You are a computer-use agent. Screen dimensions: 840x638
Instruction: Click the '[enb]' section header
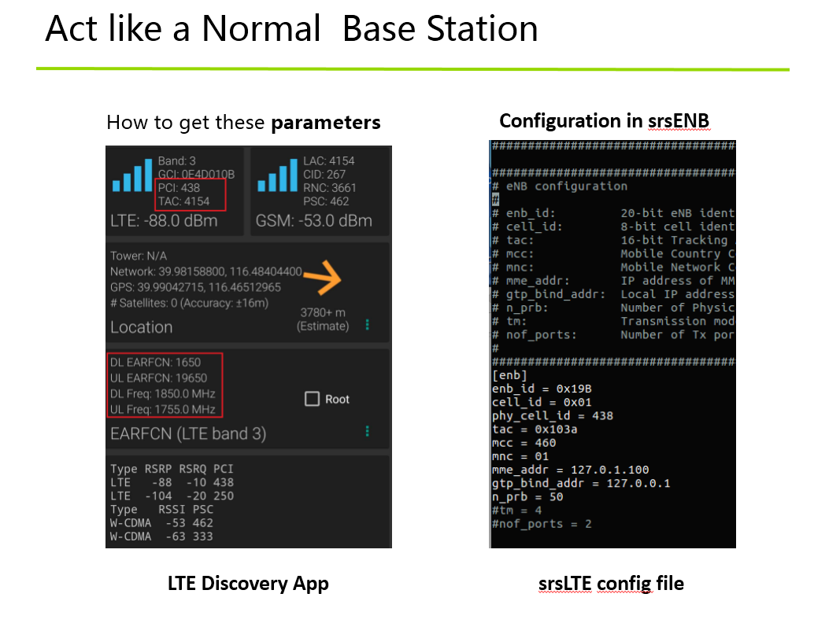(x=509, y=375)
